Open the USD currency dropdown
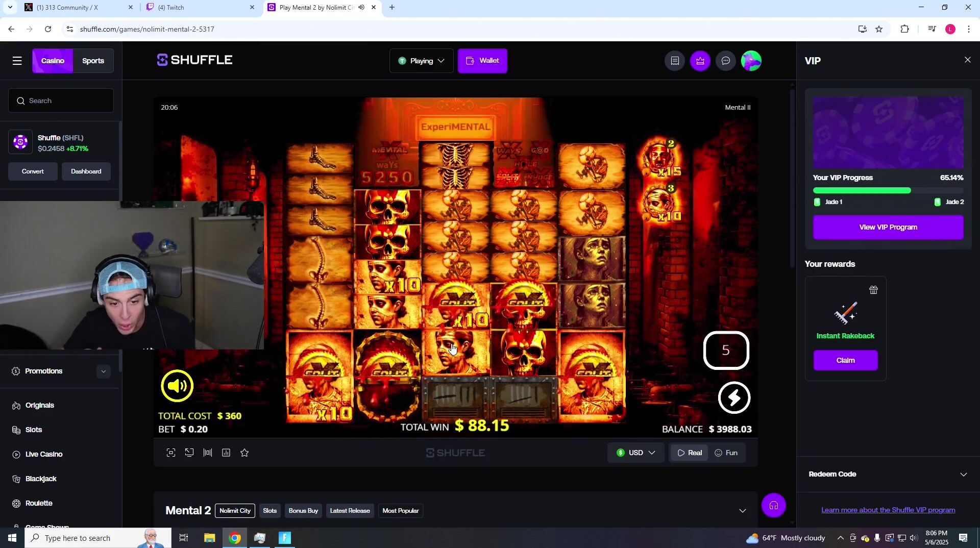Image resolution: width=980 pixels, height=548 pixels. coord(635,453)
